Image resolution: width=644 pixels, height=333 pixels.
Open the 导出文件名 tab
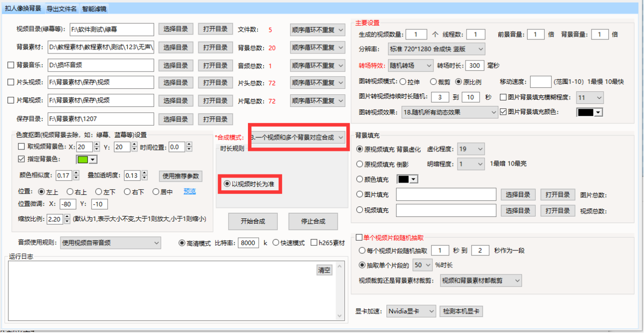click(62, 9)
